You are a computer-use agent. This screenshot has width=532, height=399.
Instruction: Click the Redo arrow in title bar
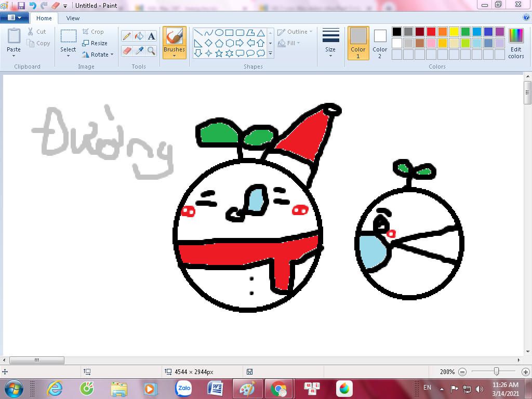click(44, 5)
